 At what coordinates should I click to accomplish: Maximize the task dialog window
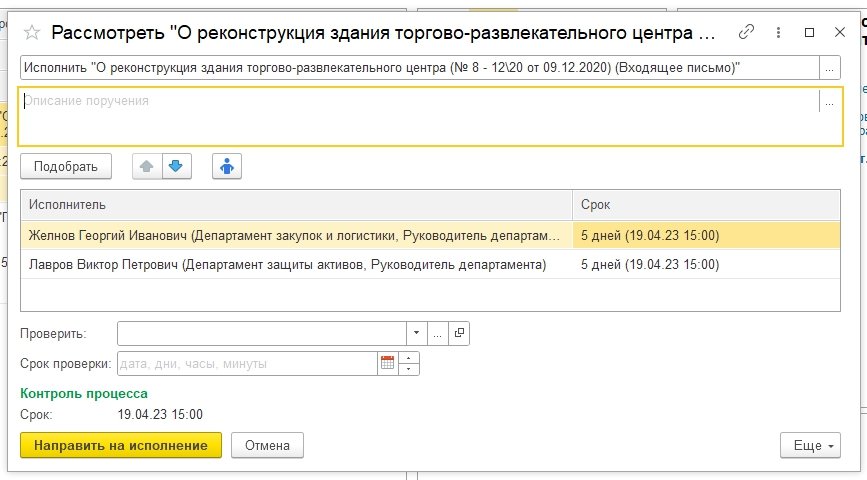pyautogui.click(x=809, y=33)
